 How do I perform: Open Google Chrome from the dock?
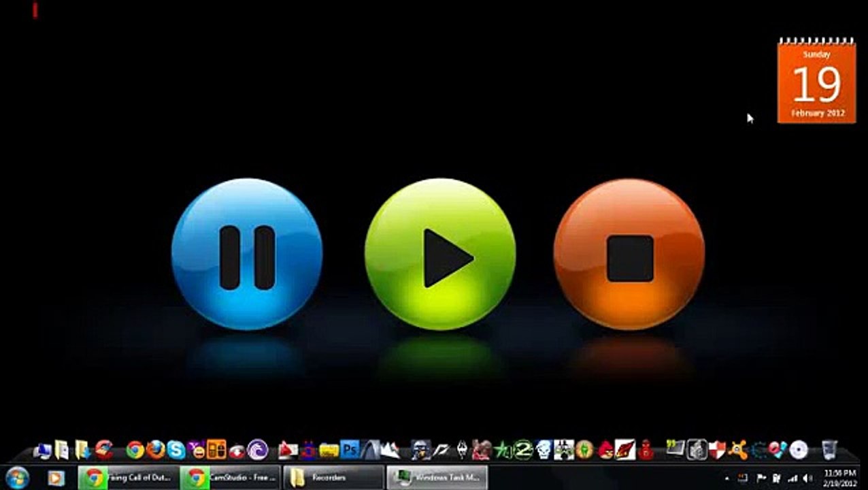pos(135,450)
